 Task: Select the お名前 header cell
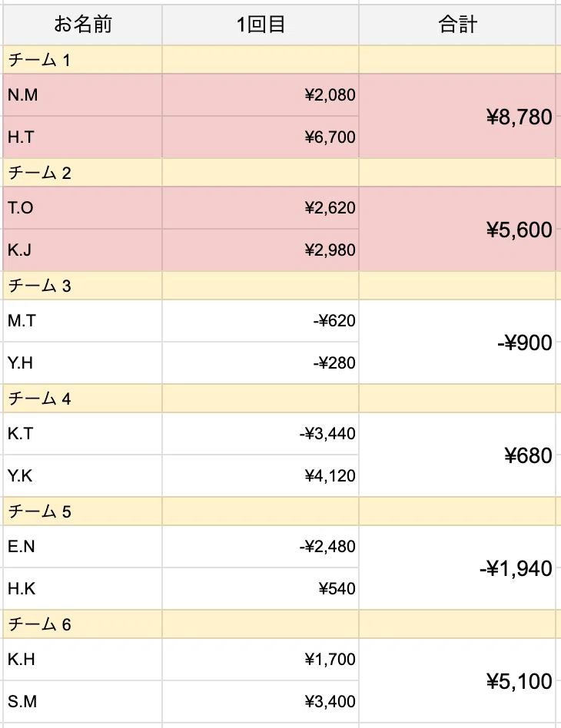(83, 25)
